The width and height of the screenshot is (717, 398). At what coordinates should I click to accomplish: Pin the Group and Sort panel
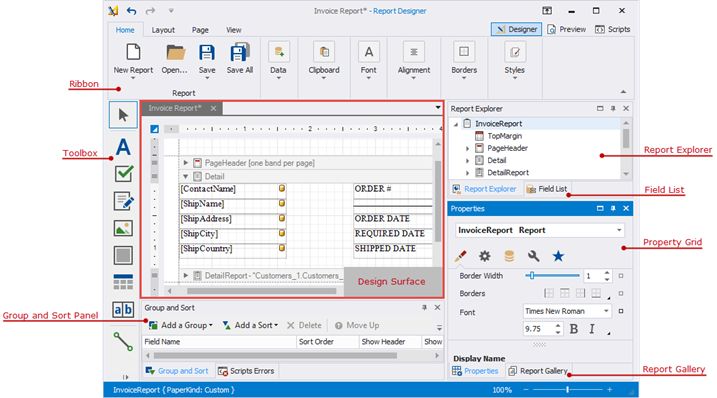[424, 307]
